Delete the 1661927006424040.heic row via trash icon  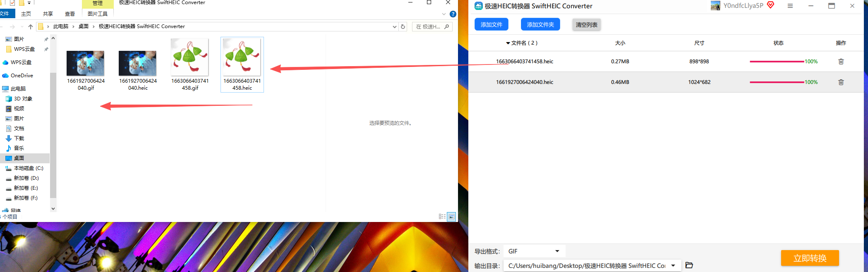pos(841,82)
